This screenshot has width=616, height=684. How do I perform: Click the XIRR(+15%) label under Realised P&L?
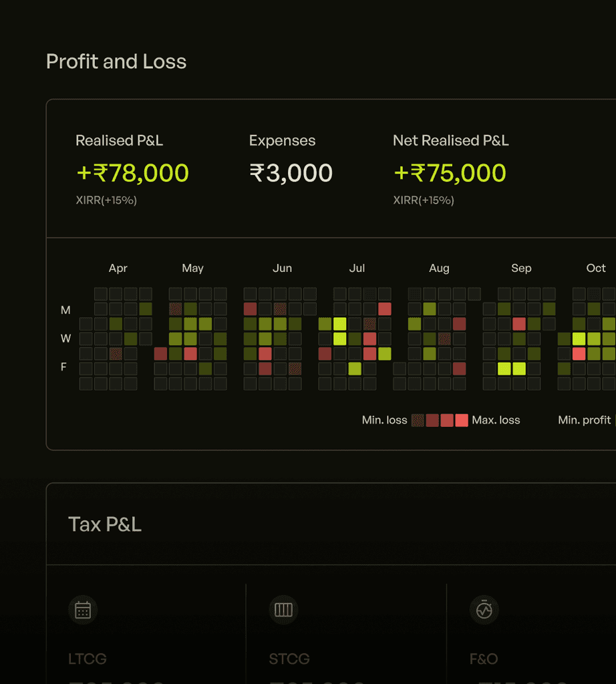(106, 200)
